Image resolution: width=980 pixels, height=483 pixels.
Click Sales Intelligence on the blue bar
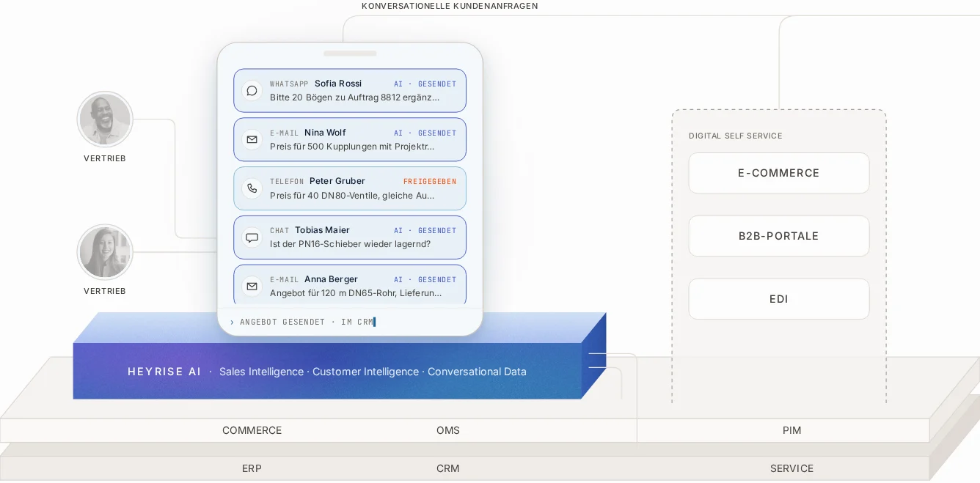(261, 372)
